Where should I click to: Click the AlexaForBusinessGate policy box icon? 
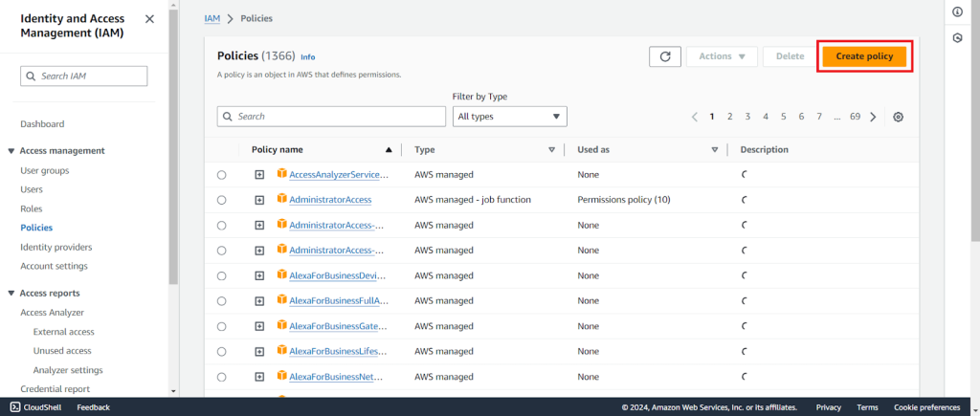tap(282, 326)
